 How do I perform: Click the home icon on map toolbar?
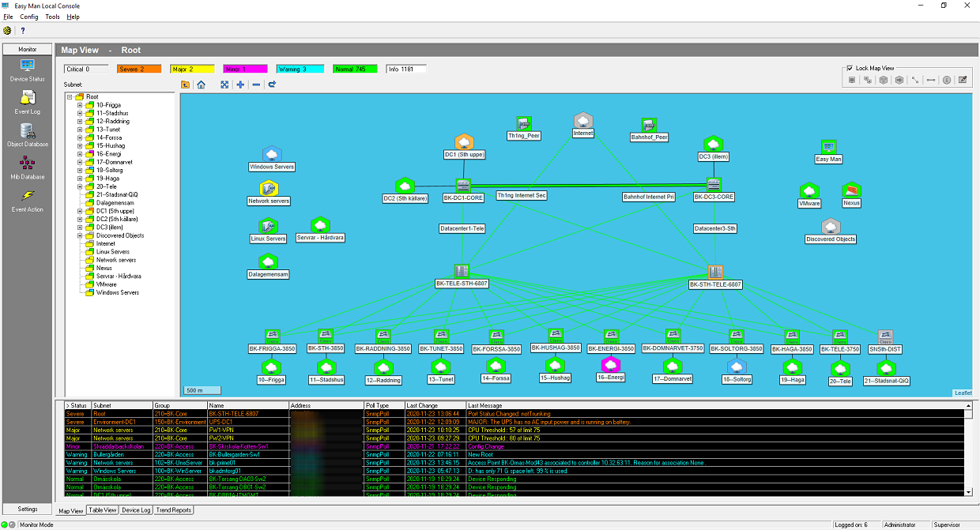(x=201, y=85)
